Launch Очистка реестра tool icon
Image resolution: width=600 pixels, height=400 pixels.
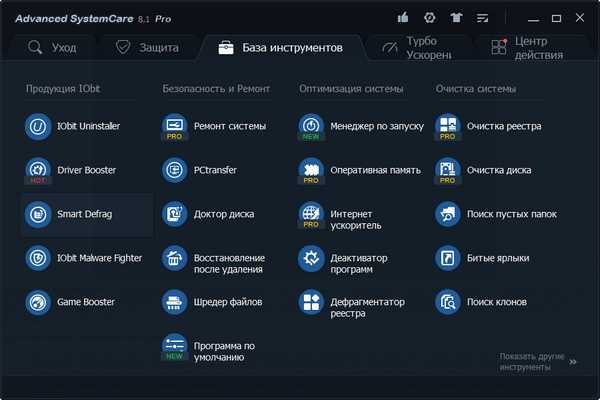coord(448,127)
